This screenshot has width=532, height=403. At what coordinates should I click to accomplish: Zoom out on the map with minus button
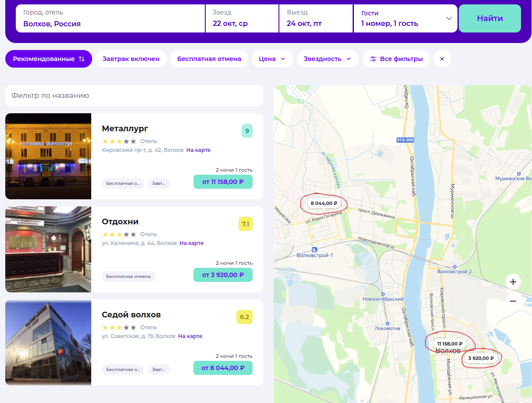(x=513, y=302)
